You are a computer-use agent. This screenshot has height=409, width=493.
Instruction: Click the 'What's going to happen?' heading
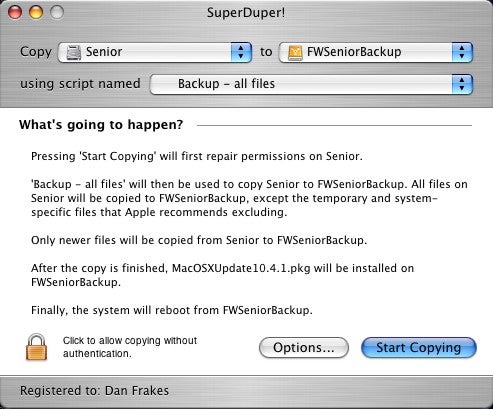pos(101,125)
